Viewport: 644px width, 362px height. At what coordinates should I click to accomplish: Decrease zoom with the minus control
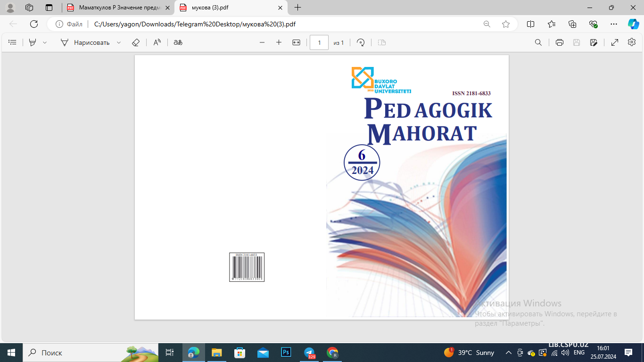click(262, 42)
